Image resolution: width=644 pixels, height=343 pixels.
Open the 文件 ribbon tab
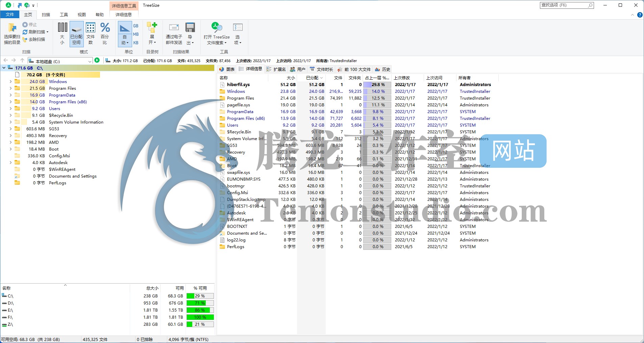(x=10, y=15)
